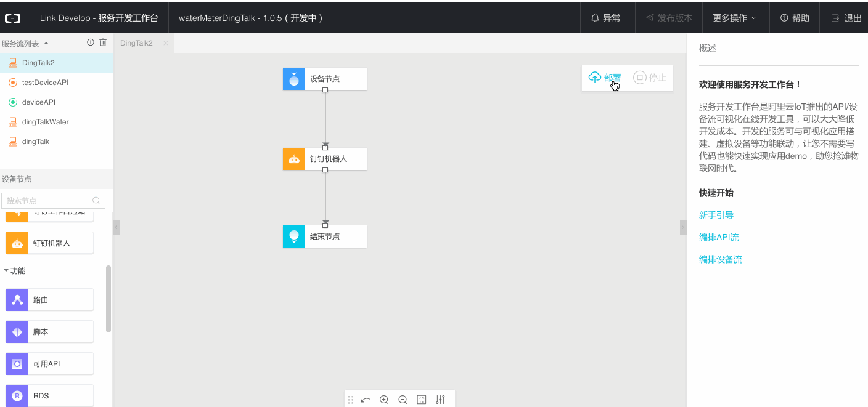
Task: Fit canvas to screen icon
Action: point(422,400)
